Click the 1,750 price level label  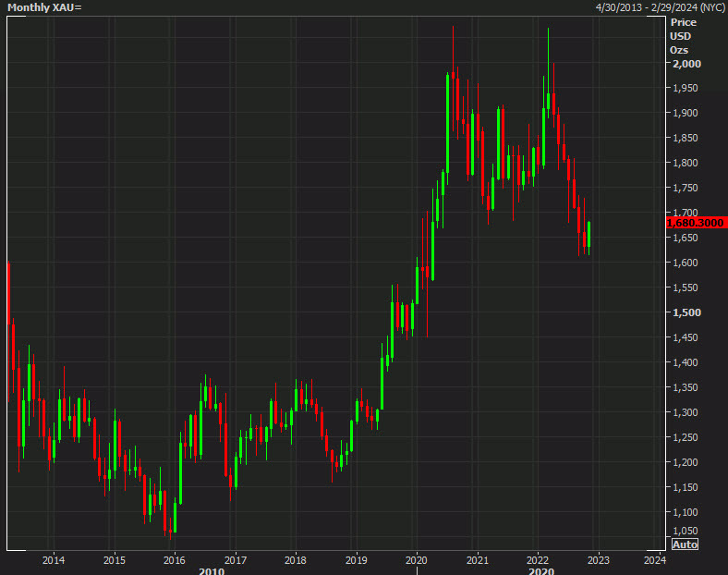[x=686, y=188]
